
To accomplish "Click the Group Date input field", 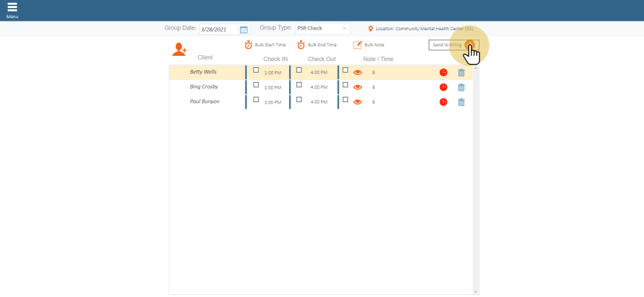I will (218, 30).
